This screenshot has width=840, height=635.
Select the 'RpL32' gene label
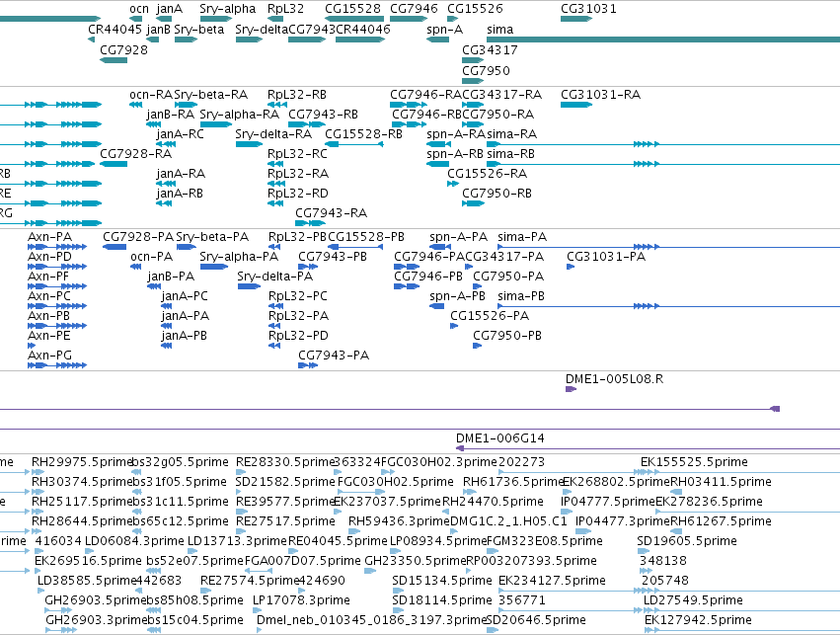point(285,9)
